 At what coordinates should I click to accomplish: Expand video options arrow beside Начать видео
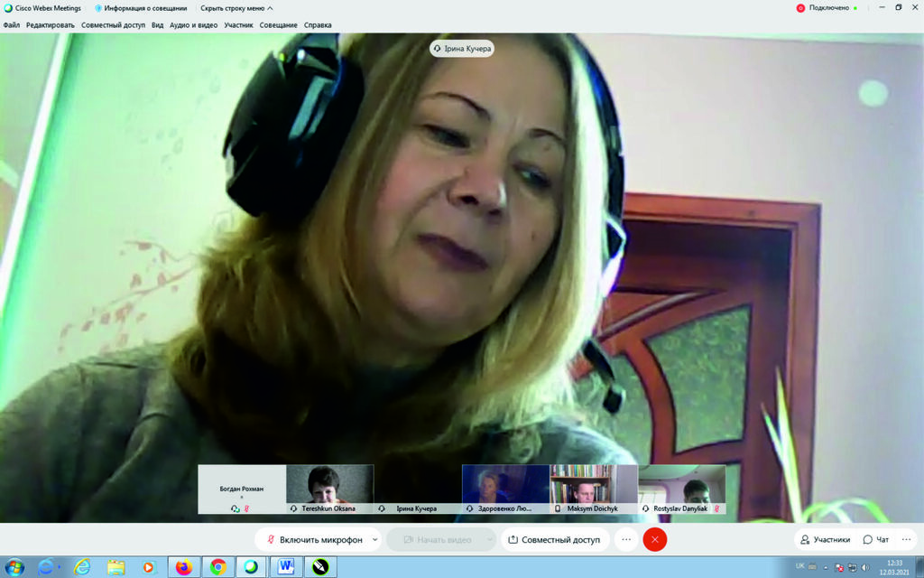(x=490, y=539)
